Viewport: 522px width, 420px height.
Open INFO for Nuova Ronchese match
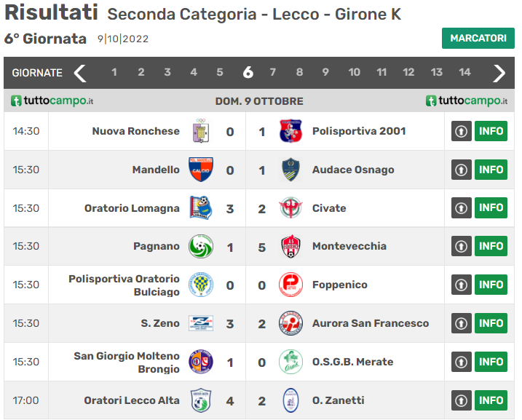(491, 132)
